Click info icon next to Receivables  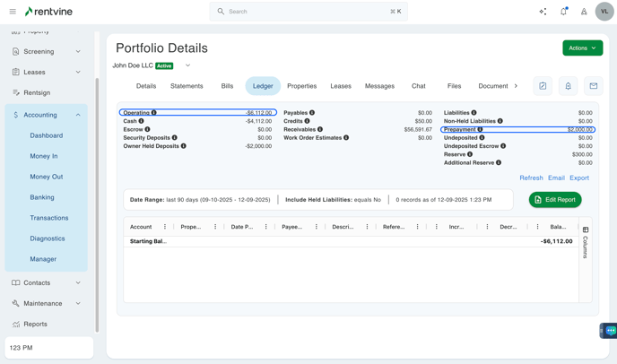coord(320,129)
